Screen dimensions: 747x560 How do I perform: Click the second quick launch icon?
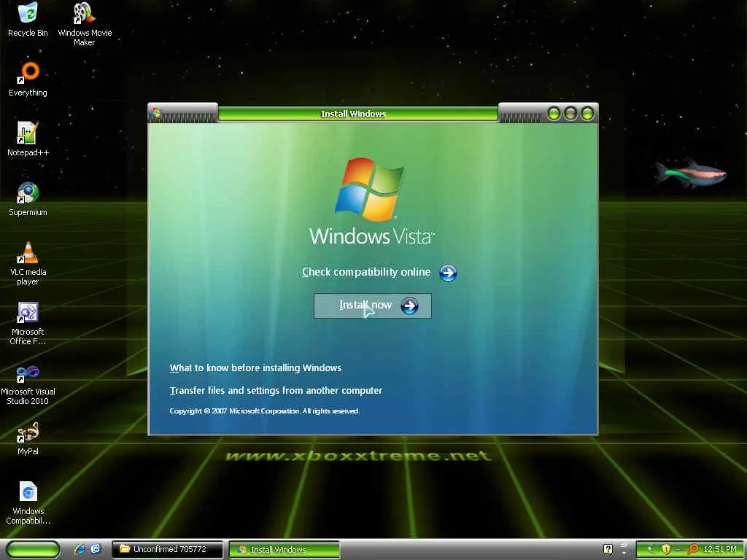pyautogui.click(x=96, y=549)
